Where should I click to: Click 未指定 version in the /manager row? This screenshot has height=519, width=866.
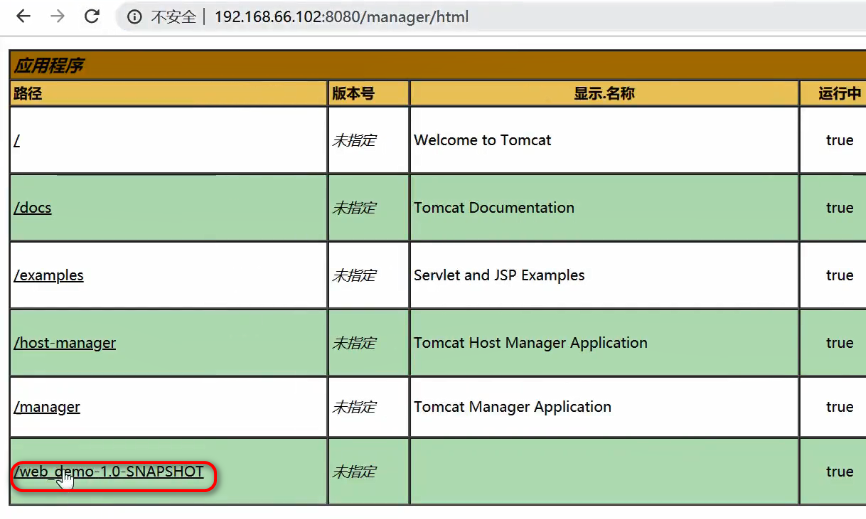[x=354, y=407]
